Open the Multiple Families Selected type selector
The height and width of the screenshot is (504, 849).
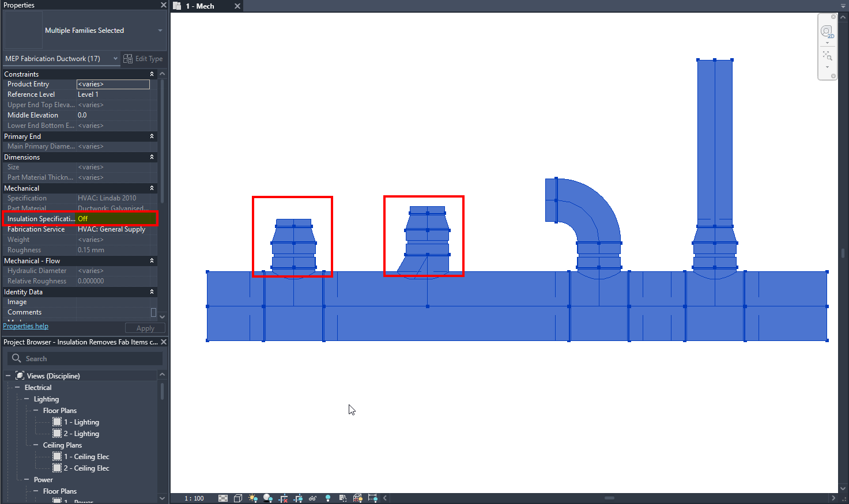coord(85,31)
